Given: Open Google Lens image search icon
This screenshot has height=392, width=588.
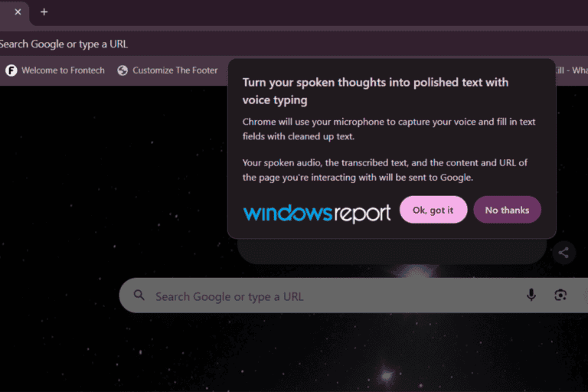Looking at the screenshot, I should [x=560, y=295].
